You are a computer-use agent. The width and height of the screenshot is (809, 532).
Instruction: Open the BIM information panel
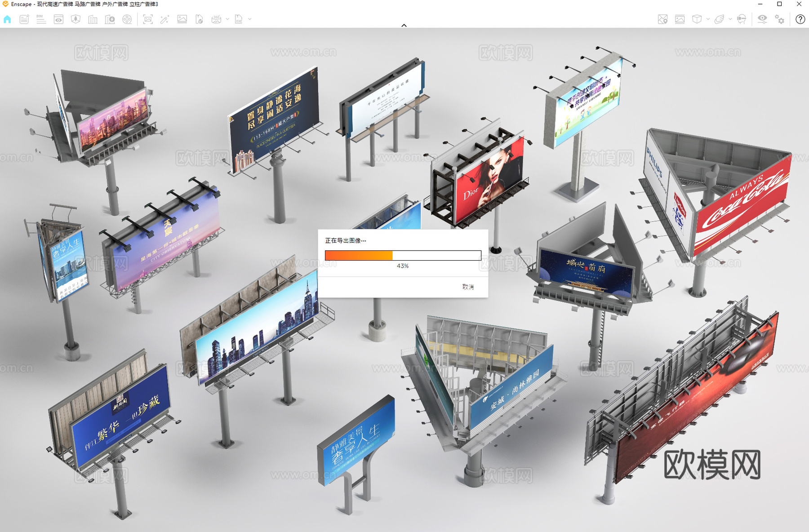click(x=41, y=19)
